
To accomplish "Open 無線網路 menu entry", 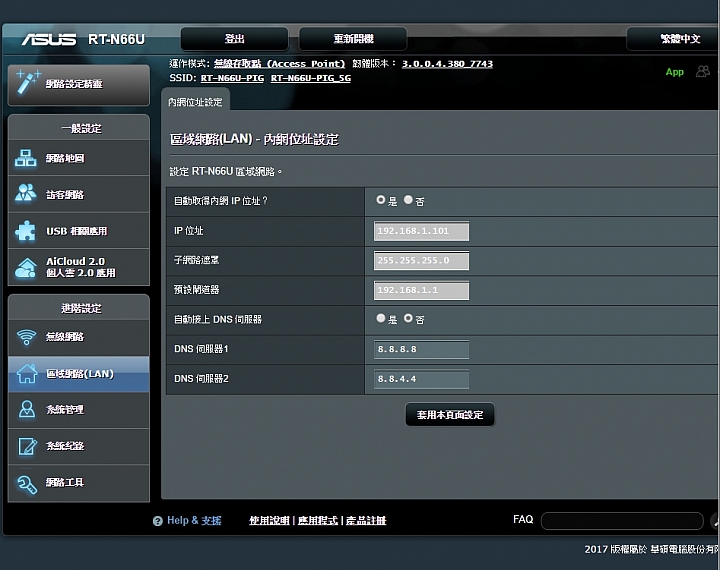I will click(x=79, y=337).
